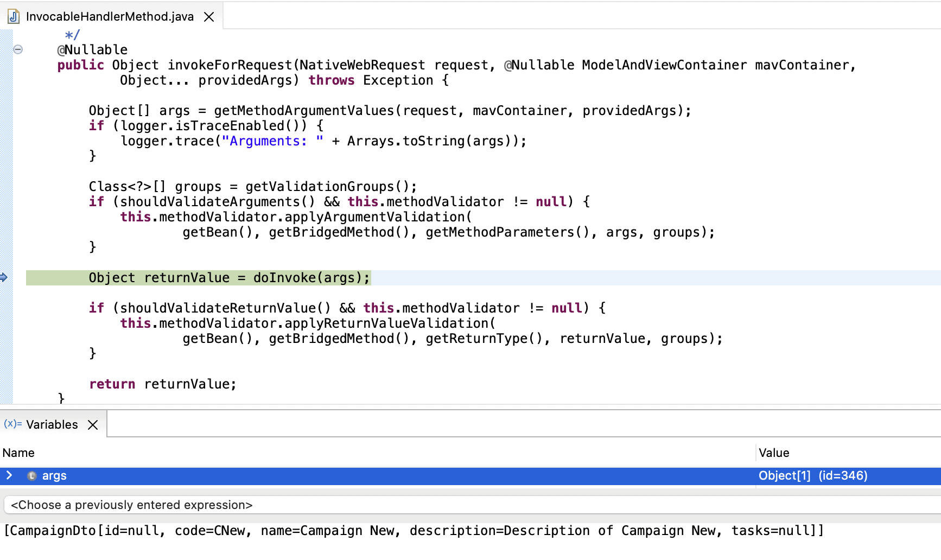This screenshot has width=941, height=560.
Task: Close the InvocableHandlerMethod.java tab
Action: [x=209, y=17]
